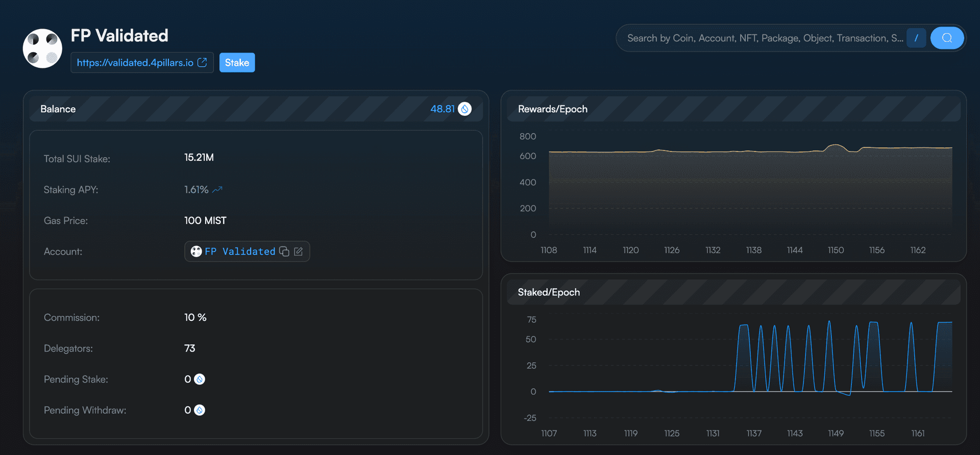Click the Total SUI Stake label
This screenshot has width=980, height=455.
(77, 159)
